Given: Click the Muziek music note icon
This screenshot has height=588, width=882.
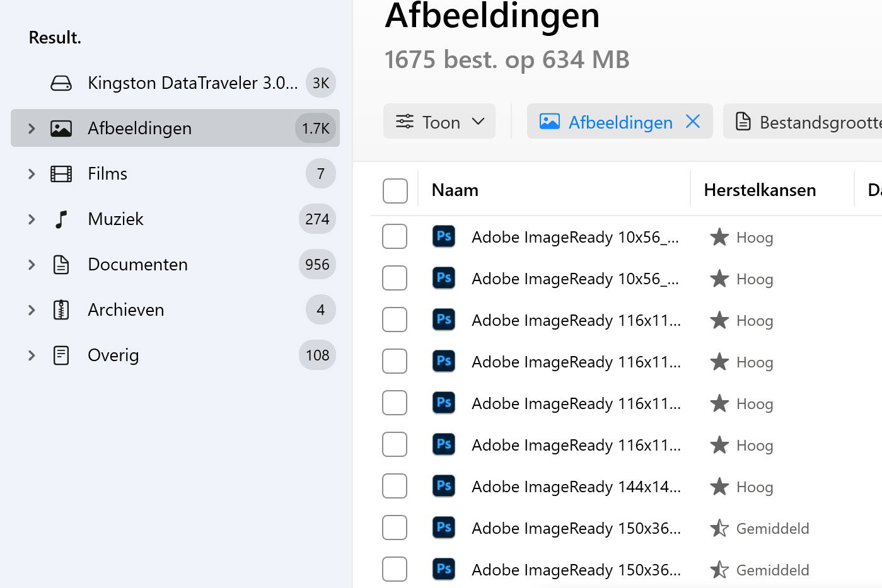Looking at the screenshot, I should pyautogui.click(x=61, y=219).
